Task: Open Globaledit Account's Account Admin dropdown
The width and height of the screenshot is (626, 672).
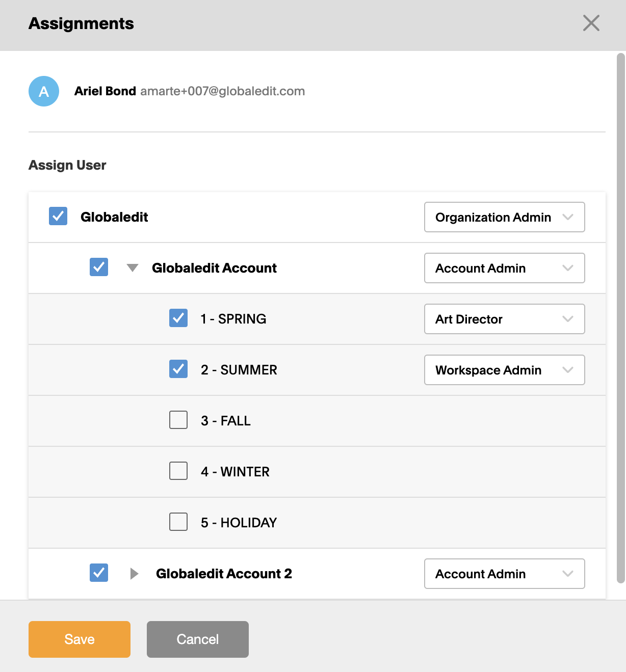Action: click(x=505, y=268)
